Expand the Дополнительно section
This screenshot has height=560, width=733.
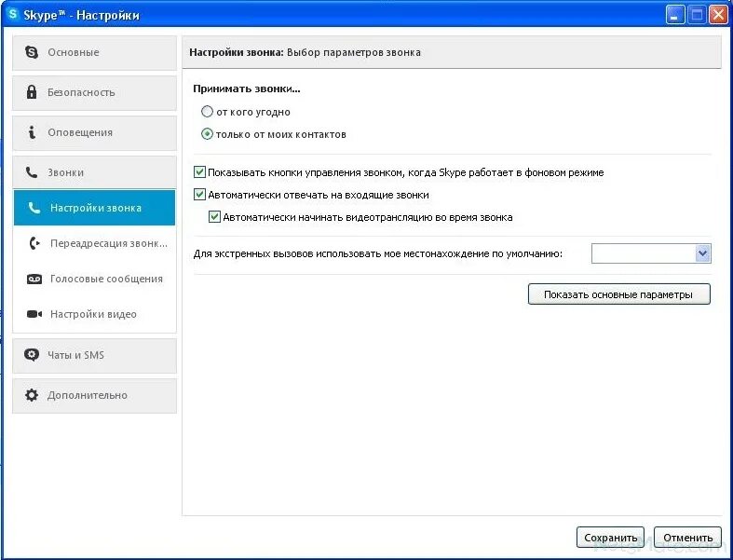tap(94, 395)
